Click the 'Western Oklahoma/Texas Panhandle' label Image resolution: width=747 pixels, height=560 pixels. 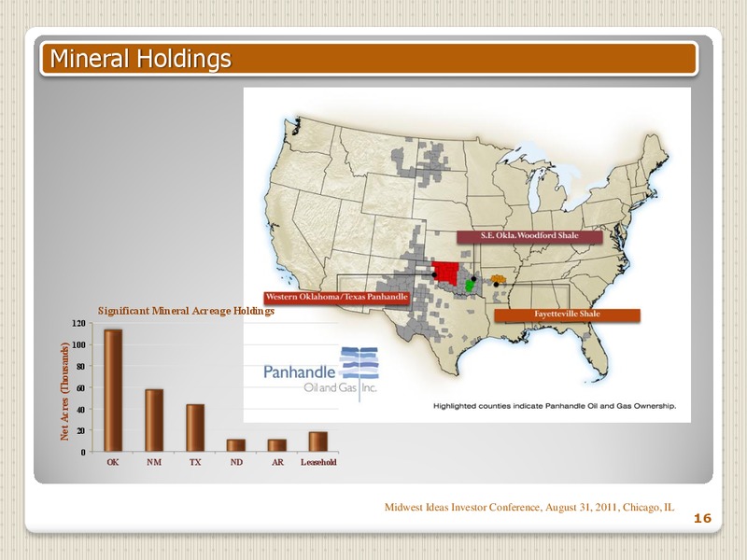[x=337, y=297]
